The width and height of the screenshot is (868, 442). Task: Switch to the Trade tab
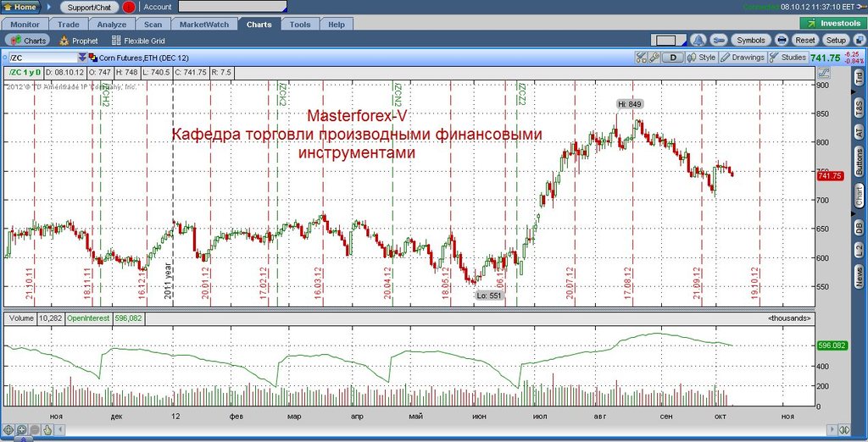[69, 25]
